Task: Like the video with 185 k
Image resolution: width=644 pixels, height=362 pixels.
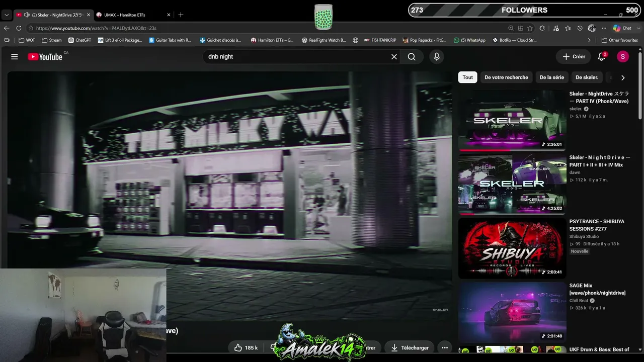Action: tap(246, 347)
